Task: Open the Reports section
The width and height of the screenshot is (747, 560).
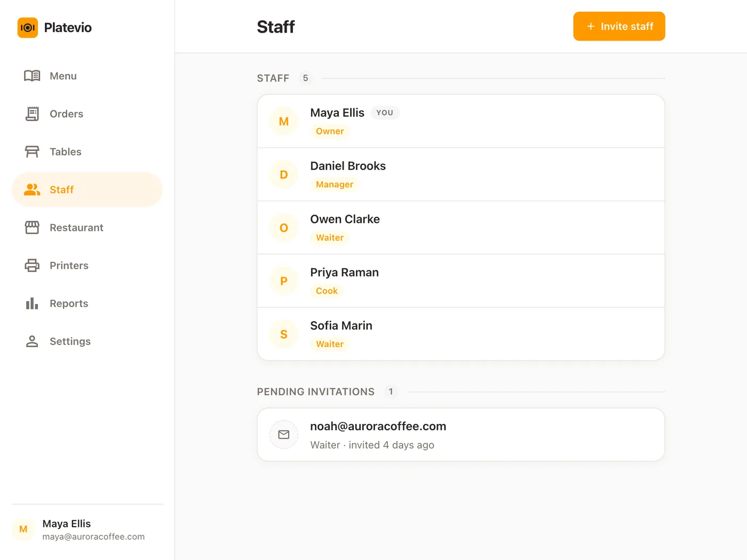Action: pos(87,303)
